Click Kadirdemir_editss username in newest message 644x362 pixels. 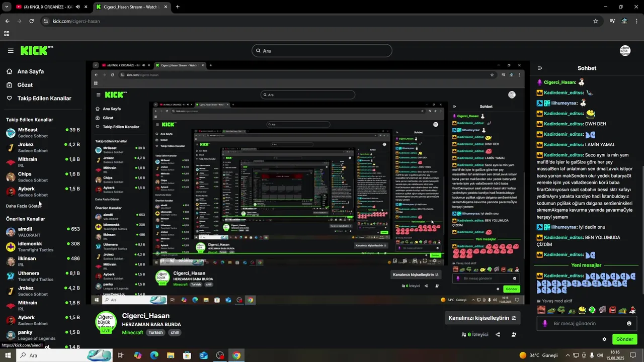(563, 276)
